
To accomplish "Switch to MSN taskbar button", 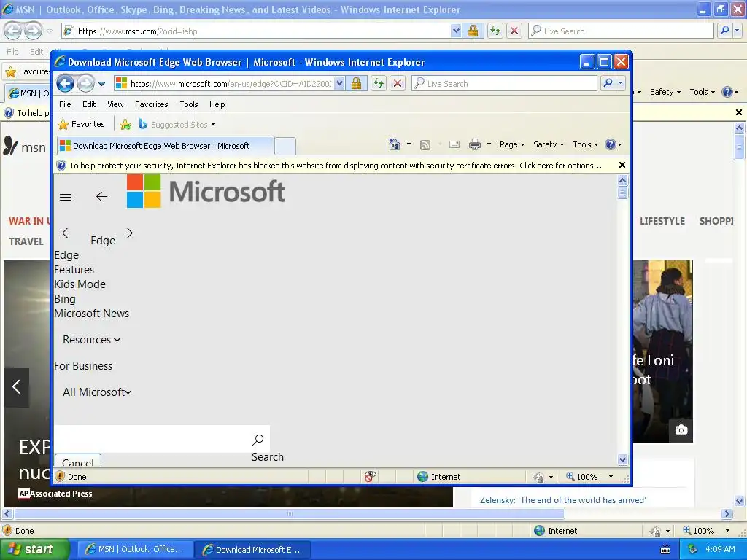I will [x=135, y=550].
